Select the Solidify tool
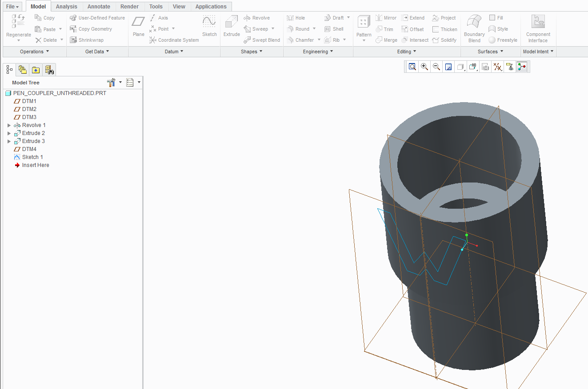588x389 pixels. [444, 40]
